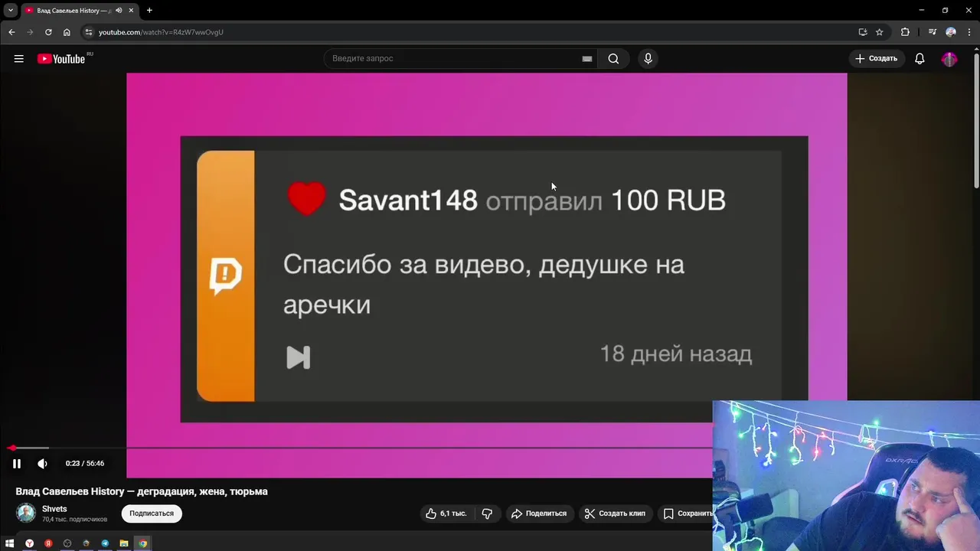This screenshot has width=980, height=551.
Task: Mute the tab using its audio icon
Action: (119, 11)
